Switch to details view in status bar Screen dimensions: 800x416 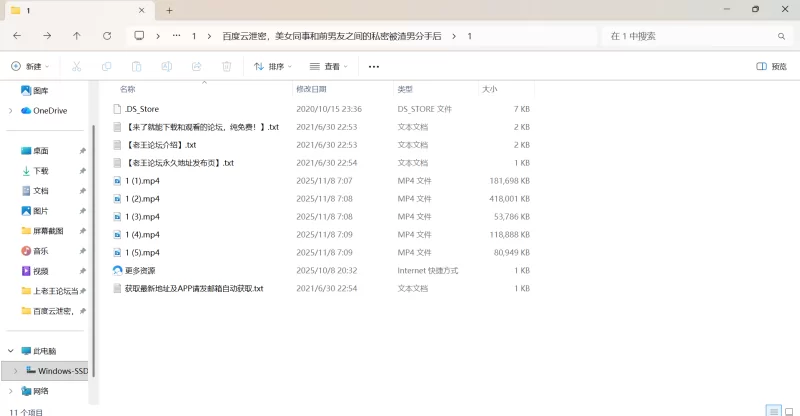772,410
